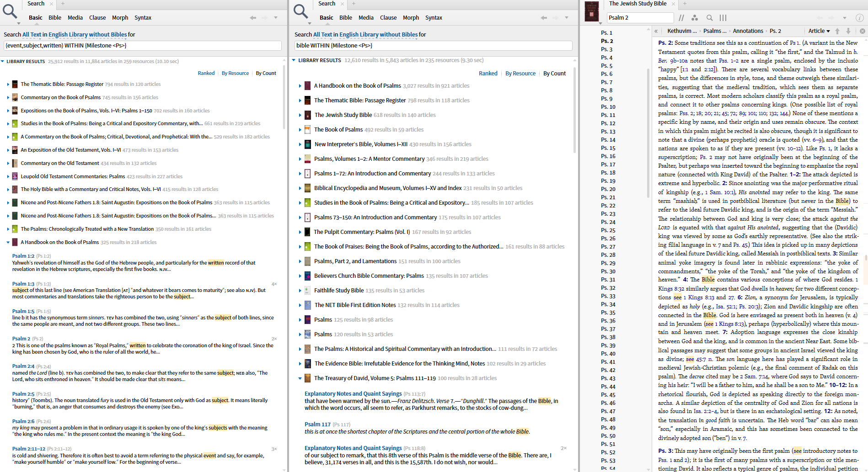This screenshot has height=472, width=868.
Task: Add new tab beside Jewish Study Bible tab
Action: coord(685,4)
